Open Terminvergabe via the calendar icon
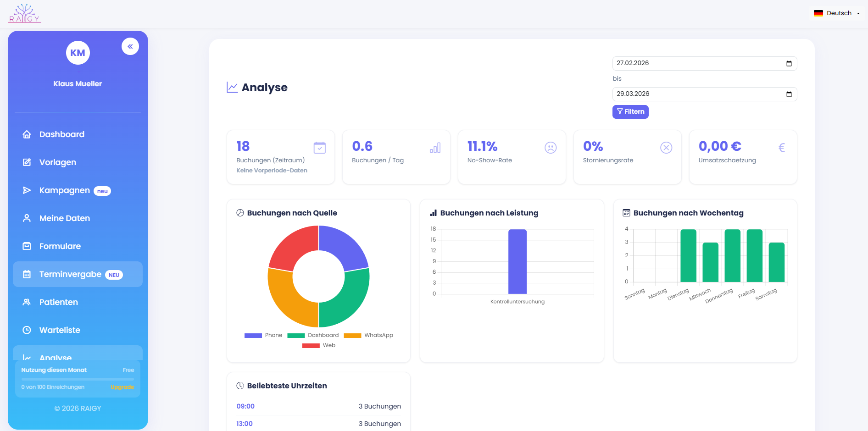The width and height of the screenshot is (868, 431). coord(27,274)
